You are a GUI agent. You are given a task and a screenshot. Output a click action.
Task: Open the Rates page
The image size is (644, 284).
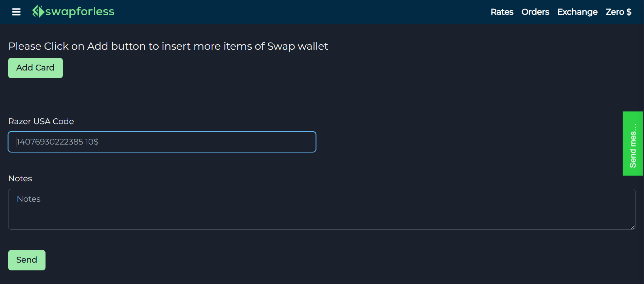point(502,12)
